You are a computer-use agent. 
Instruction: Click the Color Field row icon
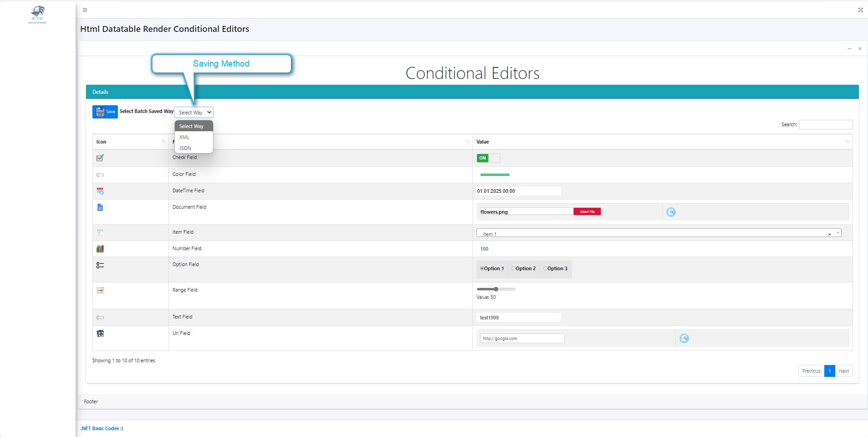pos(100,175)
